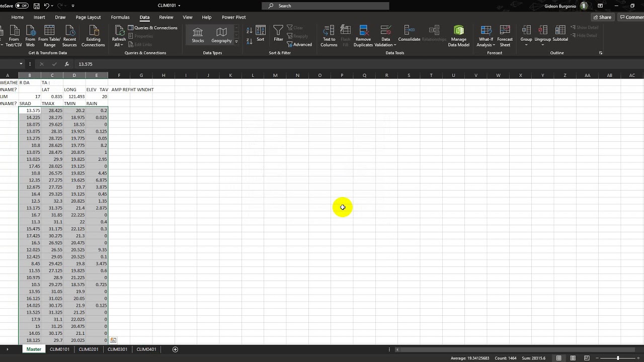
Task: Click Advanced filter option
Action: pos(299,44)
